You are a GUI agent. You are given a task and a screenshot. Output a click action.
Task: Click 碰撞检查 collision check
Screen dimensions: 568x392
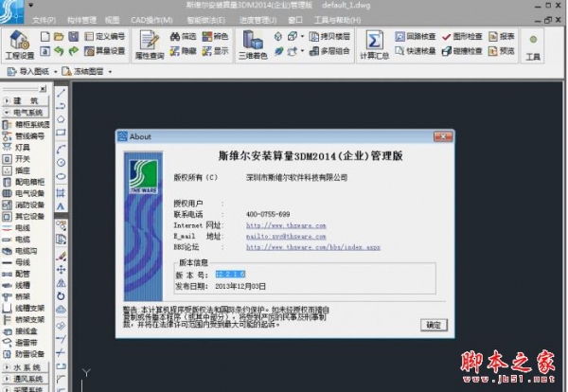tap(462, 51)
